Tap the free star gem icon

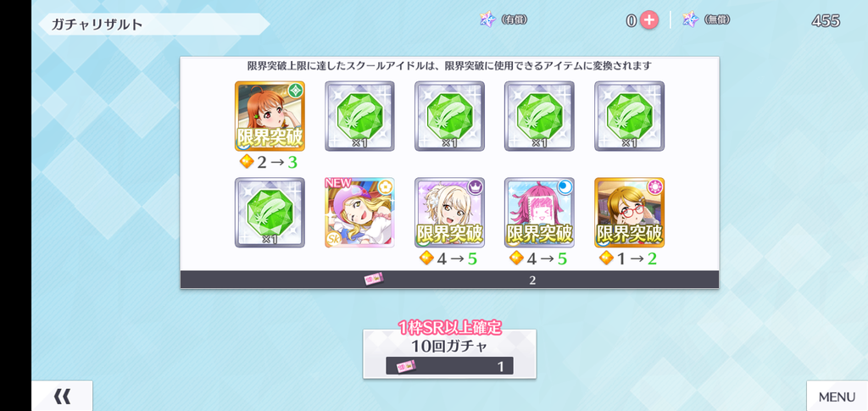(690, 19)
